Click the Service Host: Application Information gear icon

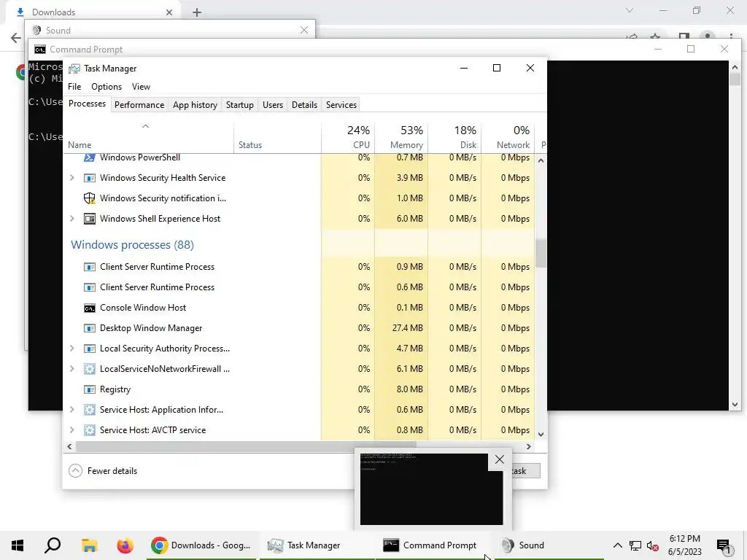(89, 410)
